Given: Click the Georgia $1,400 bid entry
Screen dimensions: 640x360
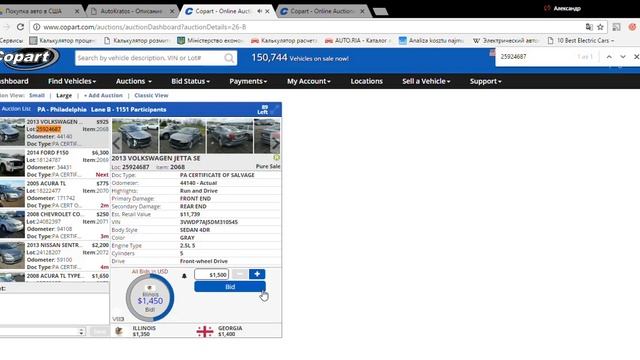Looking at the screenshot, I should [x=220, y=331].
